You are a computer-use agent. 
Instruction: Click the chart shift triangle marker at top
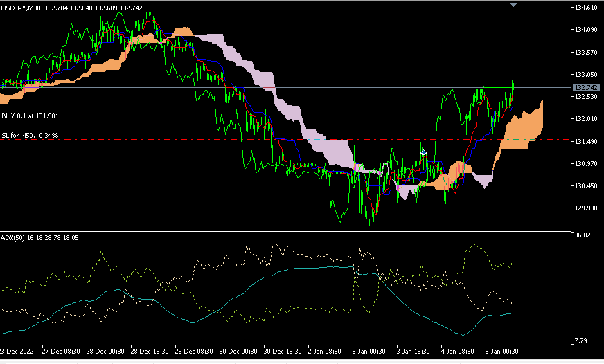point(513,4)
